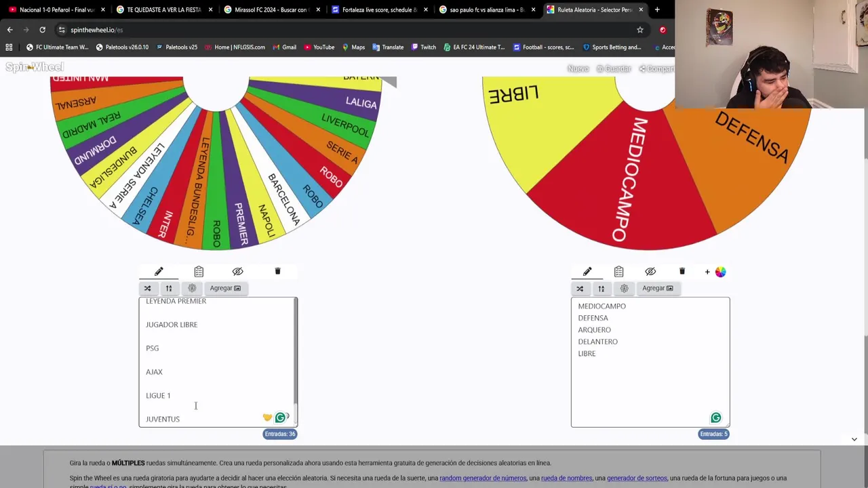Image resolution: width=868 pixels, height=488 pixels.
Task: Click the SpinTheWheel logo
Action: pos(35,67)
